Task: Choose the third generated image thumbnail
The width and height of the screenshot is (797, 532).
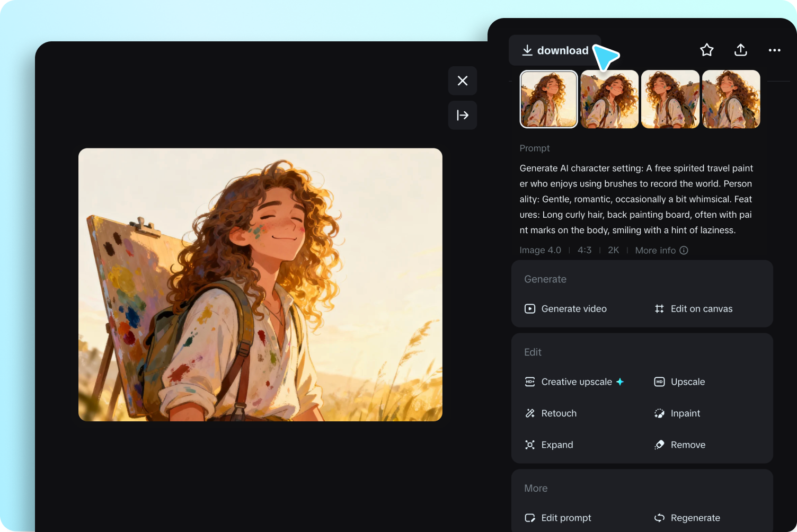Action: click(670, 99)
